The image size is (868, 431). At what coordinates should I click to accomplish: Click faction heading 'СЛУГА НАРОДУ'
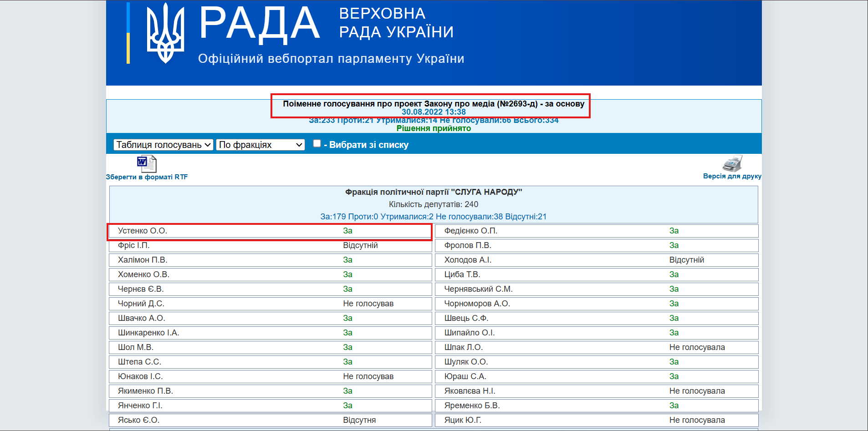[x=434, y=192]
